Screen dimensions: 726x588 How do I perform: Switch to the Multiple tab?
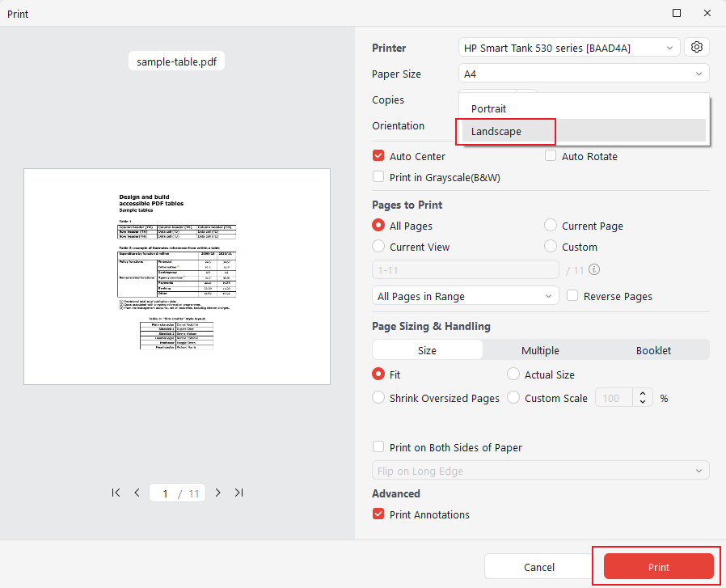point(540,349)
